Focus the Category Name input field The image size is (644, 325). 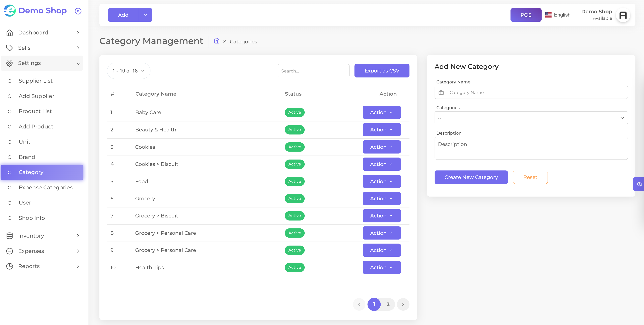531,92
